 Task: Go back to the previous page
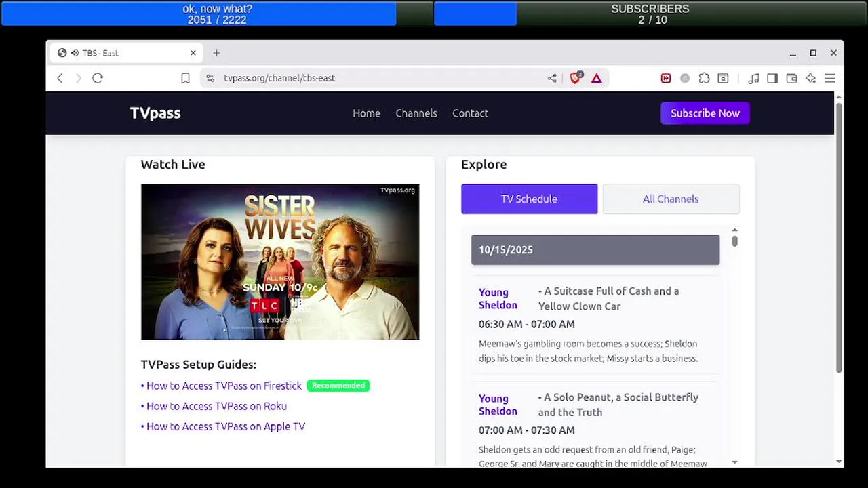(x=60, y=78)
